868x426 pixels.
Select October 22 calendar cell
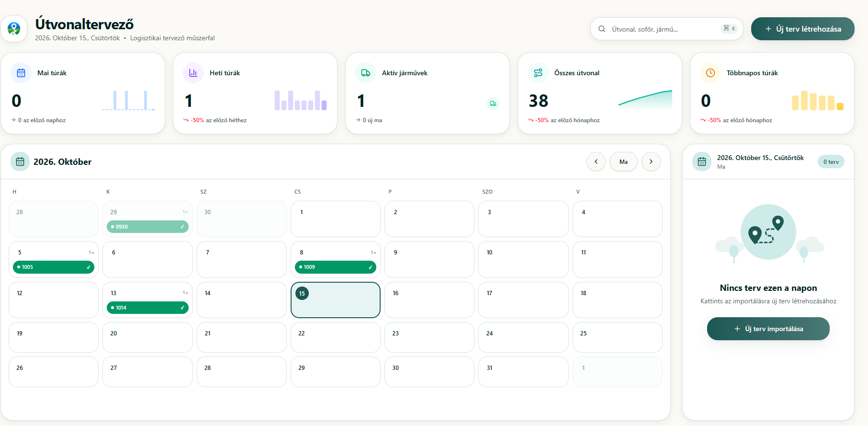click(336, 337)
